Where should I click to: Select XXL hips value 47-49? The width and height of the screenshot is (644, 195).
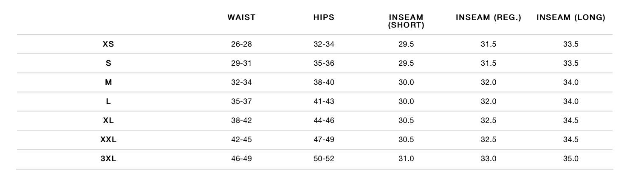(x=324, y=139)
